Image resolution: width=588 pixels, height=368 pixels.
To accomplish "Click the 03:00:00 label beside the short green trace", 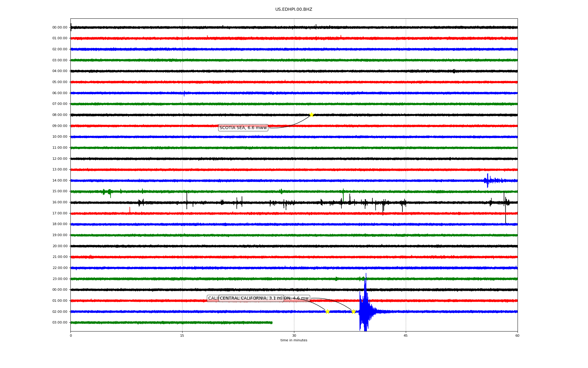I will (x=60, y=323).
